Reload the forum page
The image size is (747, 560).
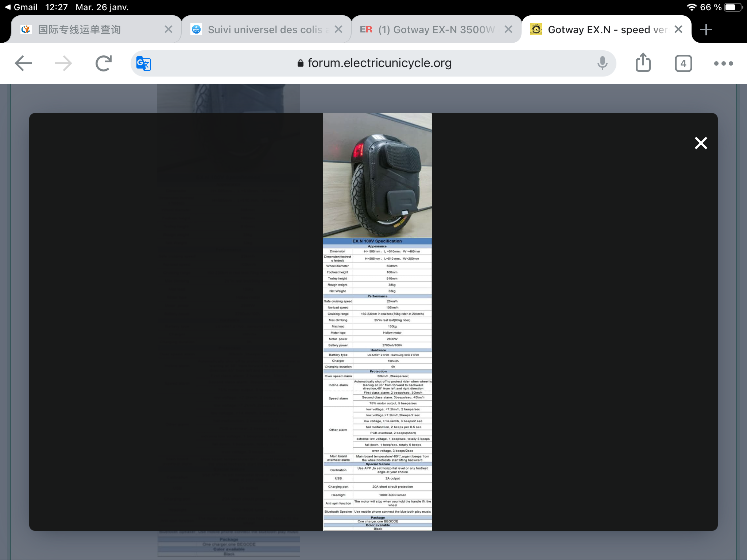104,63
